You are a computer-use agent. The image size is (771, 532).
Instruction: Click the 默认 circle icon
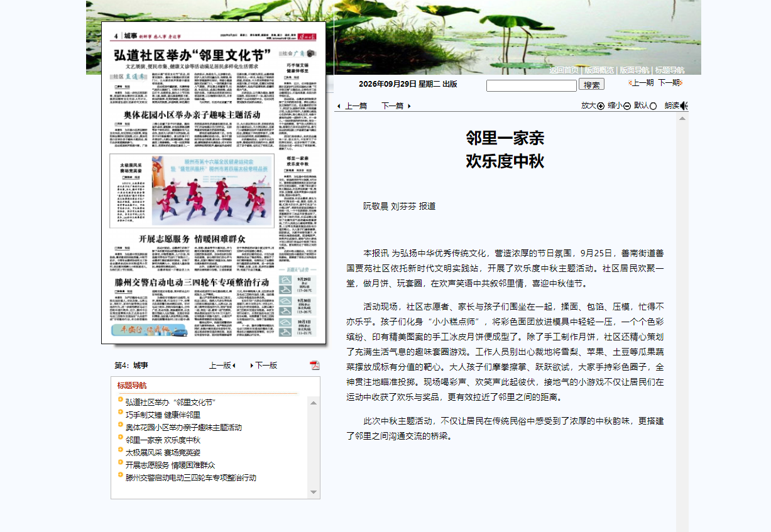653,106
